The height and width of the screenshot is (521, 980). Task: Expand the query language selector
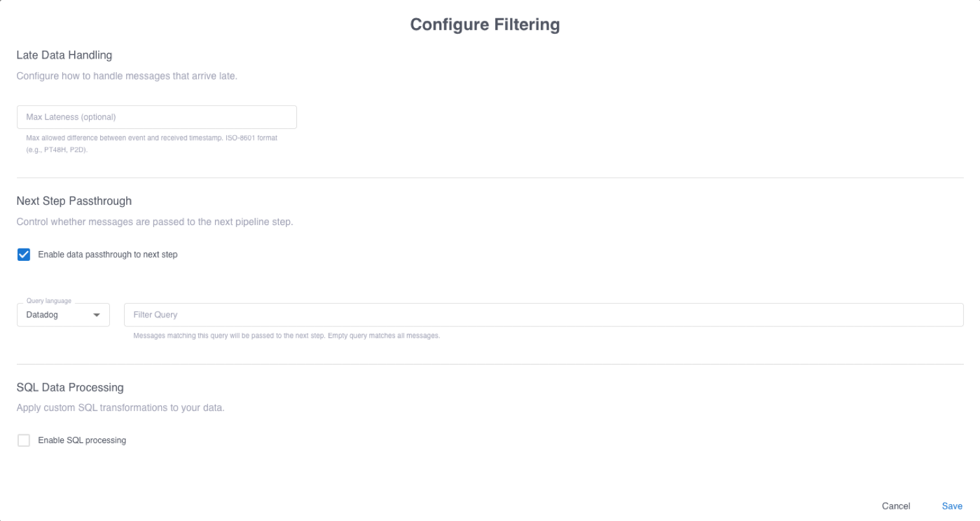click(x=63, y=315)
